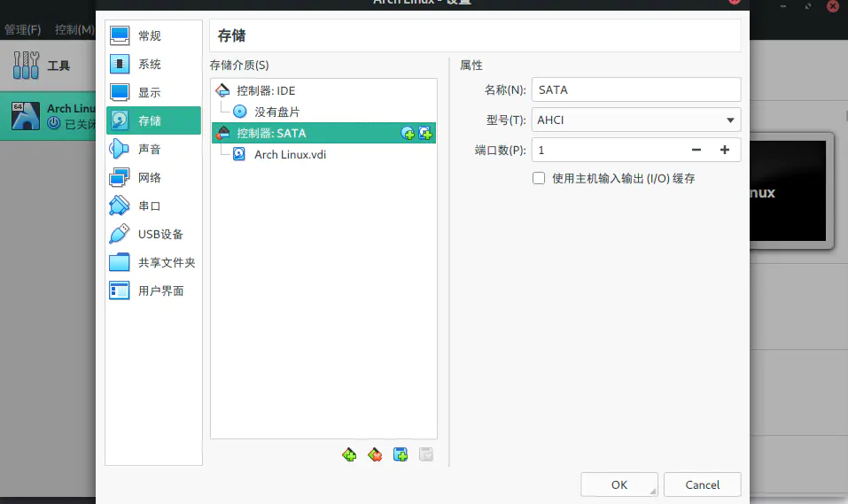Screen dimensions: 848x504
Task: Click the 属性 heading text
Action: 471,66
